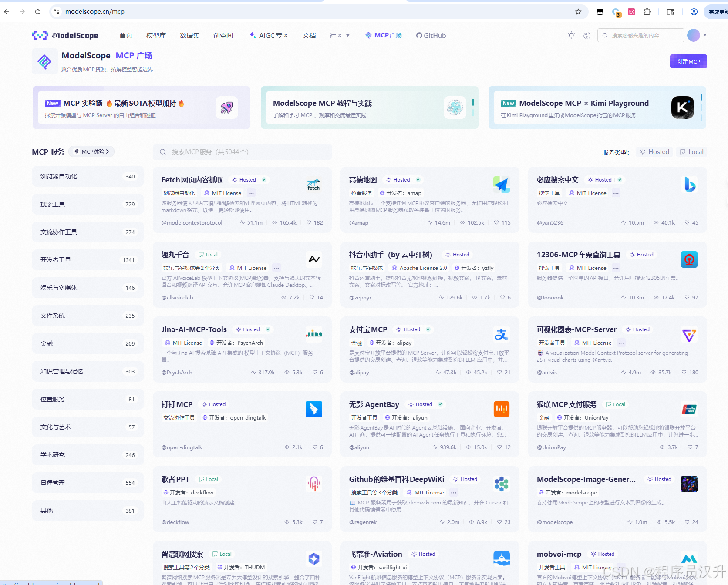Open the ModelScope MCP 教程与实践 banner
The width and height of the screenshot is (728, 585).
click(x=369, y=108)
